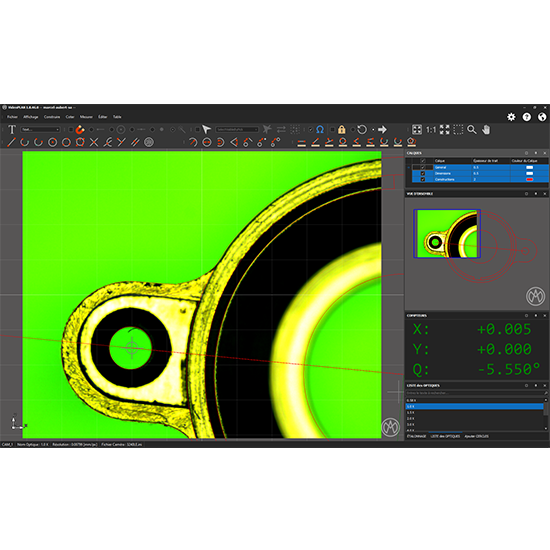Toggle visibility checkbox of General layer
Viewport: 550px width, 550px height.
click(x=423, y=167)
